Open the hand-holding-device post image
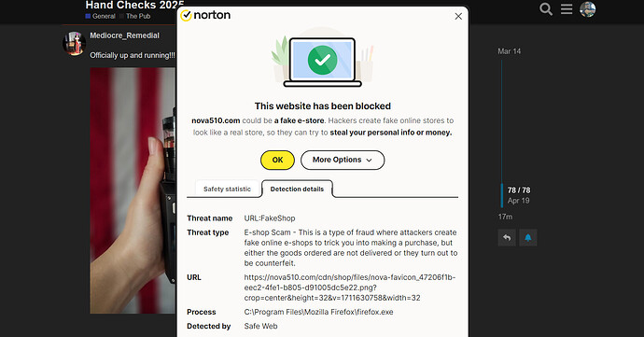The height and width of the screenshot is (337, 644). [x=133, y=190]
